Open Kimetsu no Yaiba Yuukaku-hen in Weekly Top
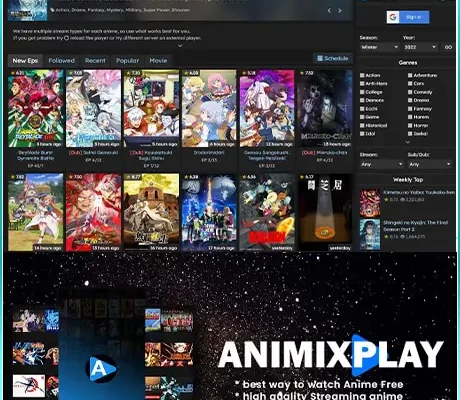This screenshot has width=460, height=400. [419, 192]
